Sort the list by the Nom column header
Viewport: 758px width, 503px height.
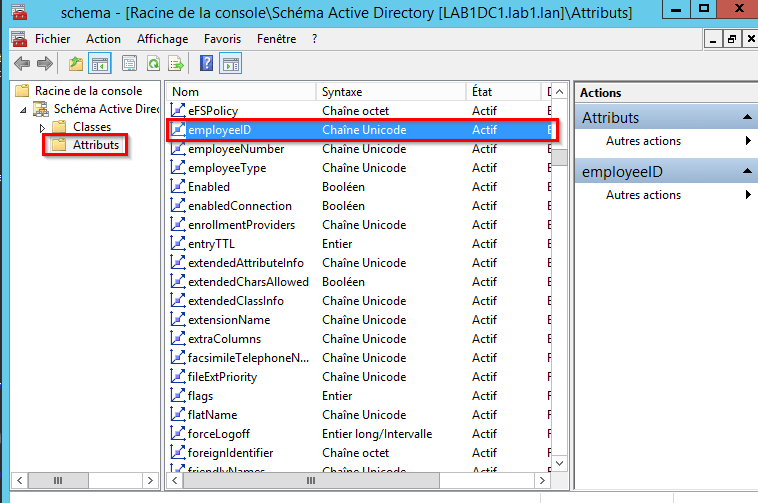click(x=242, y=92)
